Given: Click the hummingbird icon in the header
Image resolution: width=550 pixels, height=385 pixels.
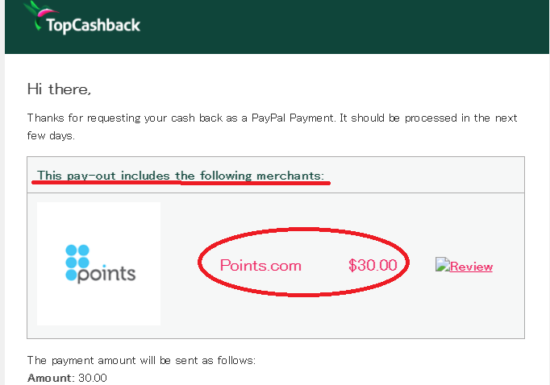Looking at the screenshot, I should tap(38, 14).
